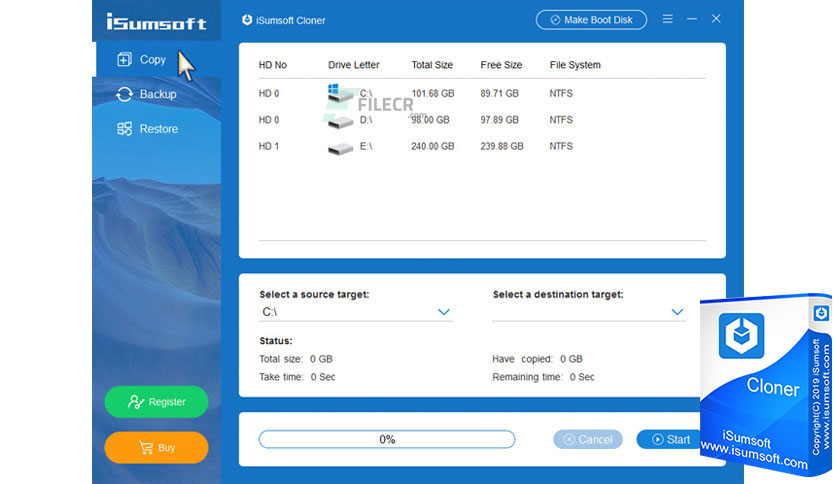Click the Start button
This screenshot has width=836, height=484.
pyautogui.click(x=669, y=439)
